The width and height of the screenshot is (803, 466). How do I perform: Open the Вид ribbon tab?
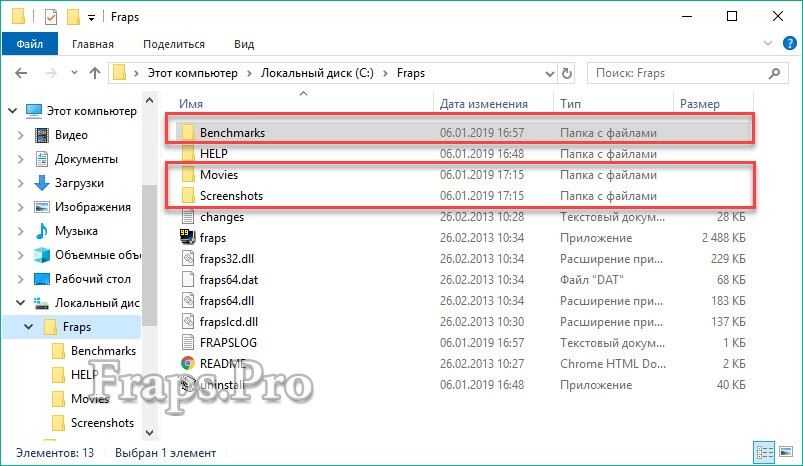coord(244,44)
